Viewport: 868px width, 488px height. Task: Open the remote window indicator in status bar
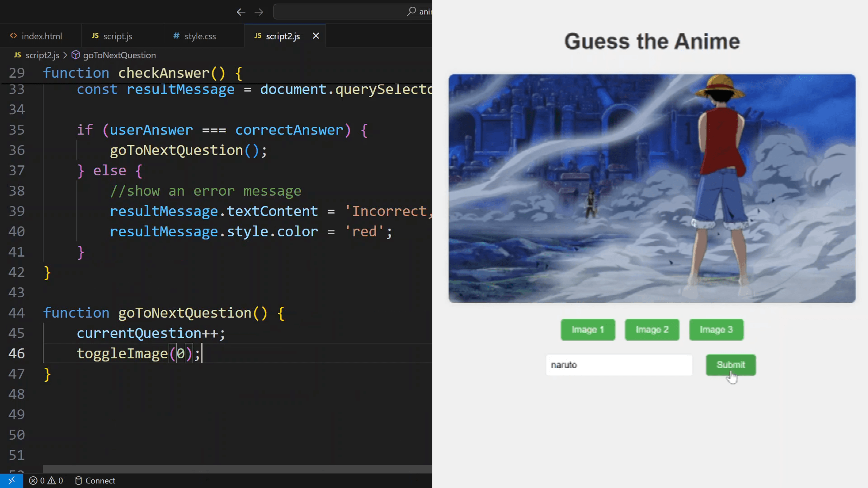coord(11,480)
